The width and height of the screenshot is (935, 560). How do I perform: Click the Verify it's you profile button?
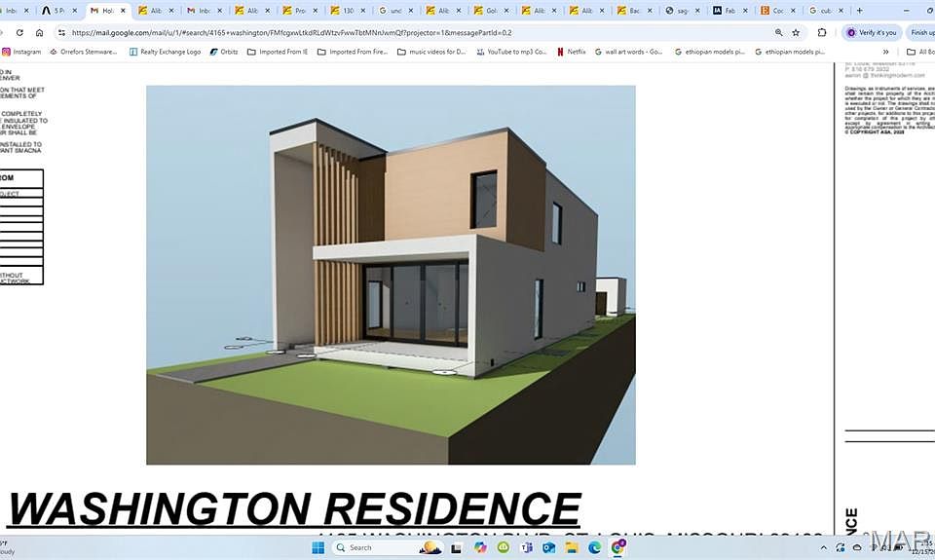pyautogui.click(x=871, y=33)
